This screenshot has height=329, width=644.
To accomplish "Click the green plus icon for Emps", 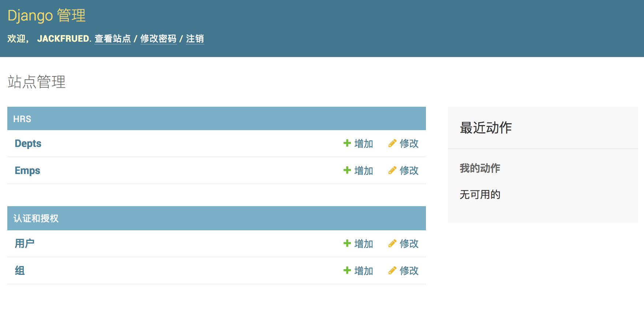I will [x=347, y=170].
